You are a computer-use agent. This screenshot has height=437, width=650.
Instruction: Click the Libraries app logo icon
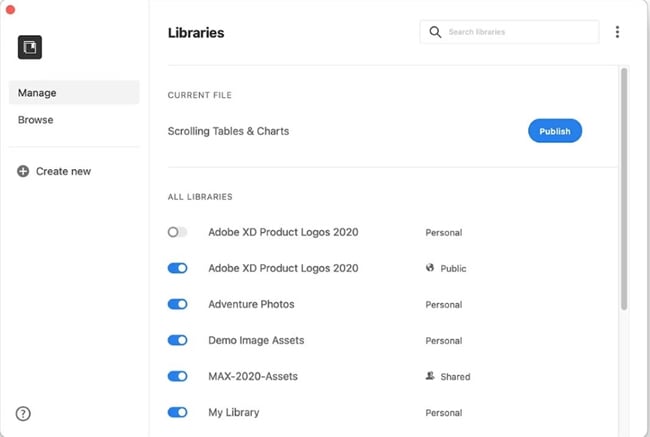(30, 47)
